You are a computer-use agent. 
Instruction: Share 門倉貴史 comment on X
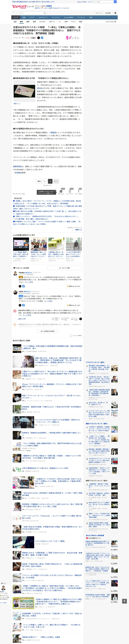click(x=20, y=286)
